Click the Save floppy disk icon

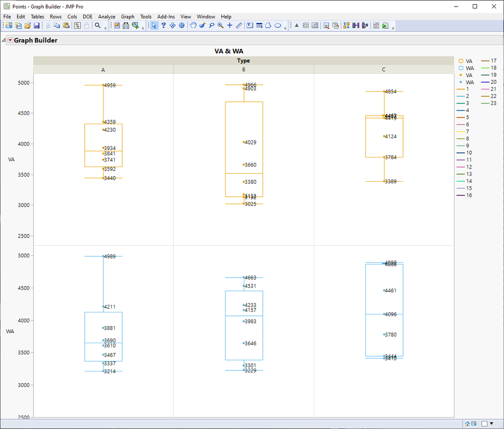click(x=36, y=26)
